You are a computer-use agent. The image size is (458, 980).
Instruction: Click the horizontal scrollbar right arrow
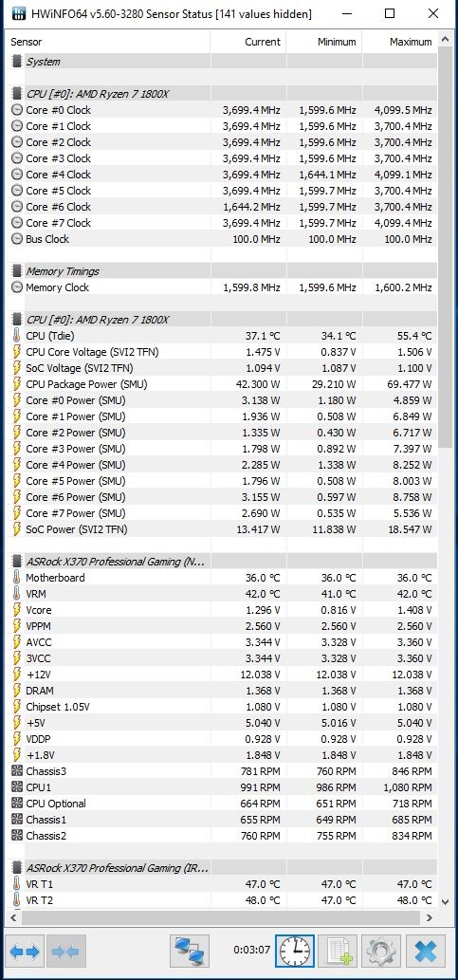point(430,917)
